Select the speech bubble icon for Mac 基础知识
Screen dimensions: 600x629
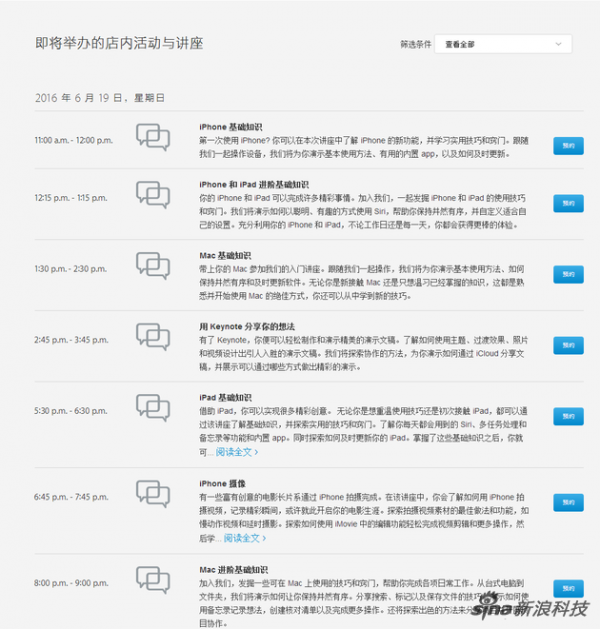pos(152,266)
